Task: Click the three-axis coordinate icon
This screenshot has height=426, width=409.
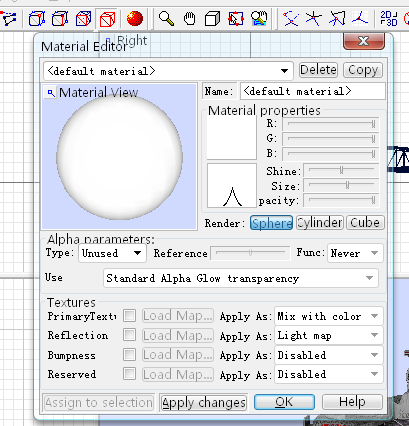Action: [360, 19]
